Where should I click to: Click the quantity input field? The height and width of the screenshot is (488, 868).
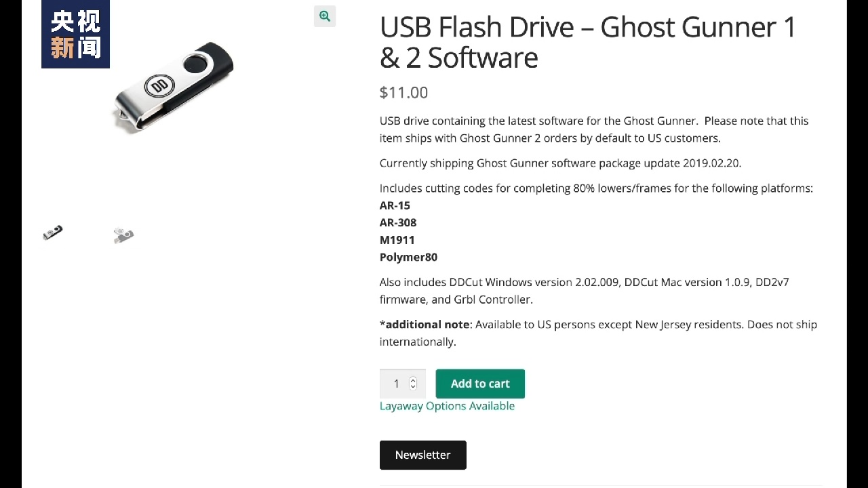point(397,384)
